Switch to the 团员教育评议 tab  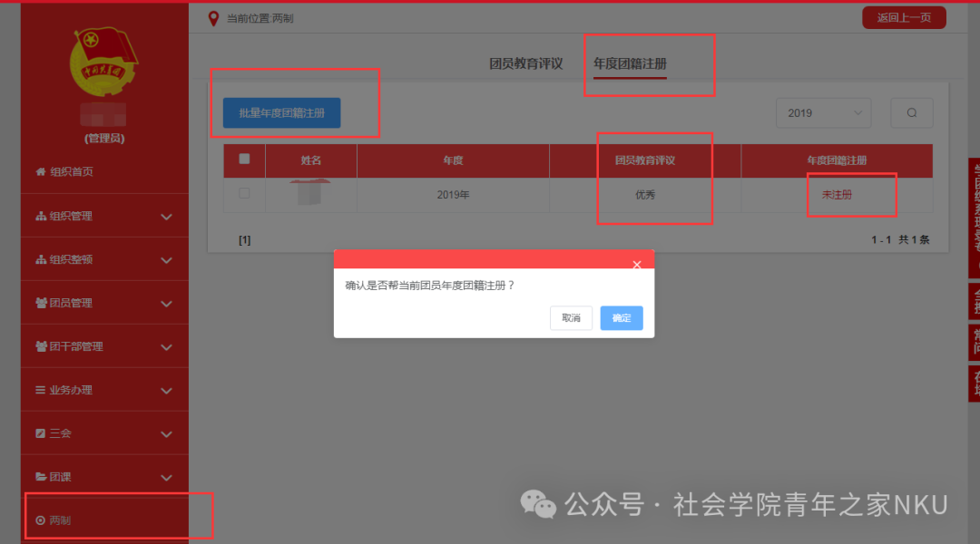(526, 64)
